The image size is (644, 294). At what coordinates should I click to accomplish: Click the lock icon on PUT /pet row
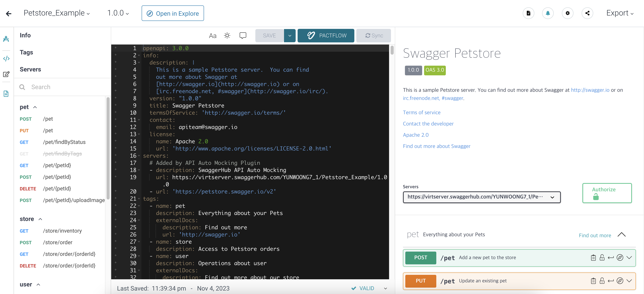coord(602,281)
